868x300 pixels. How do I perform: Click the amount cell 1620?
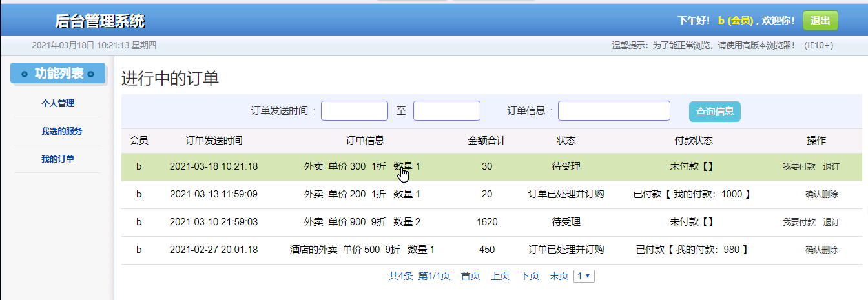click(x=487, y=222)
